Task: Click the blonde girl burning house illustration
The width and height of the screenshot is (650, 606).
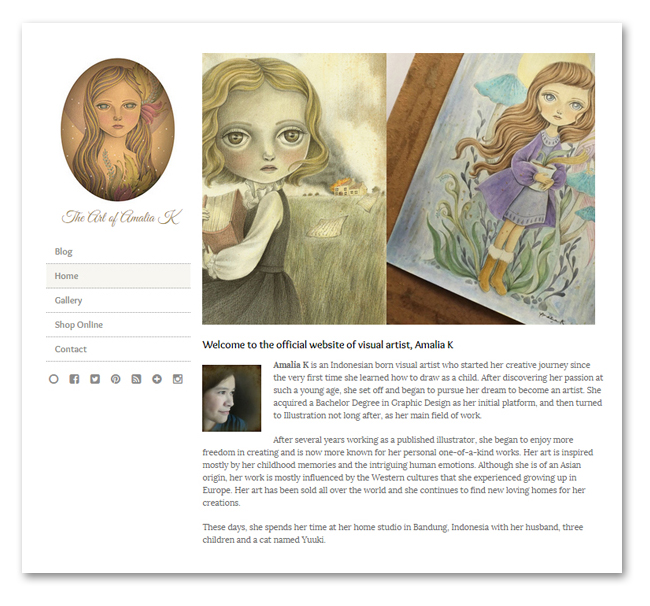Action: coord(294,189)
